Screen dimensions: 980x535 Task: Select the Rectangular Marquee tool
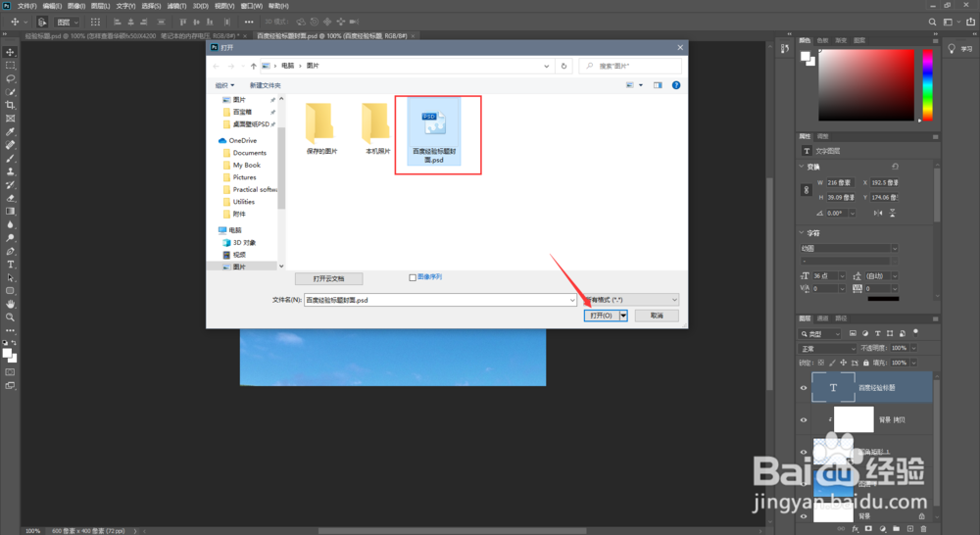10,65
